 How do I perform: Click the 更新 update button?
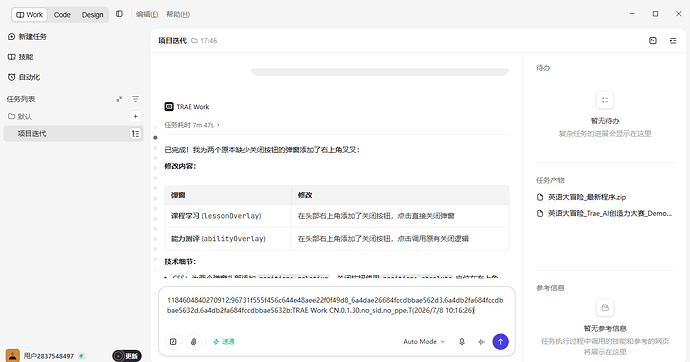click(127, 356)
